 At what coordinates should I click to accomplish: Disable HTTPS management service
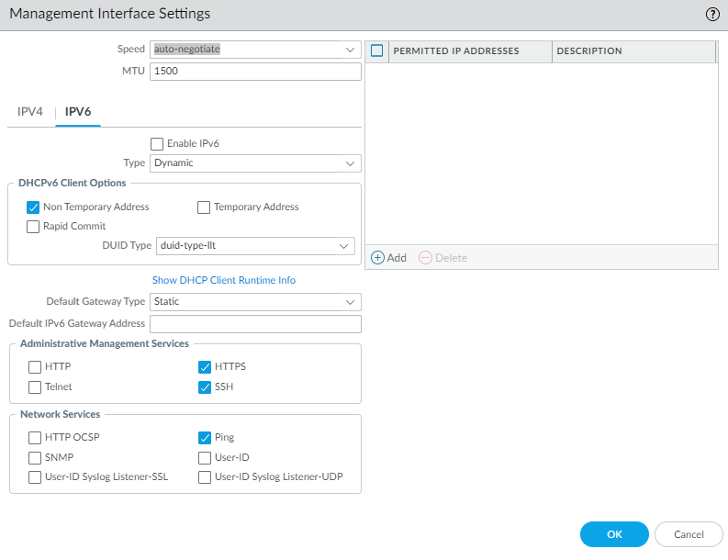(205, 367)
